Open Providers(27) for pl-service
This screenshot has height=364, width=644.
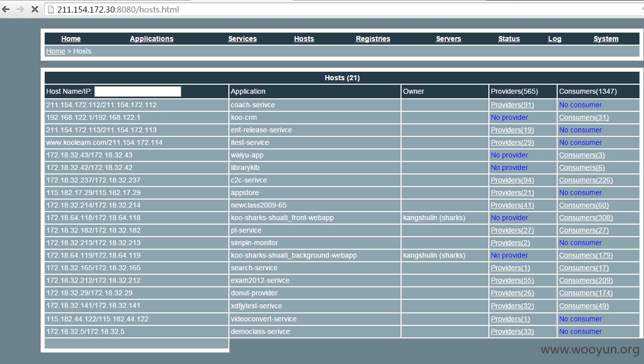pos(512,230)
